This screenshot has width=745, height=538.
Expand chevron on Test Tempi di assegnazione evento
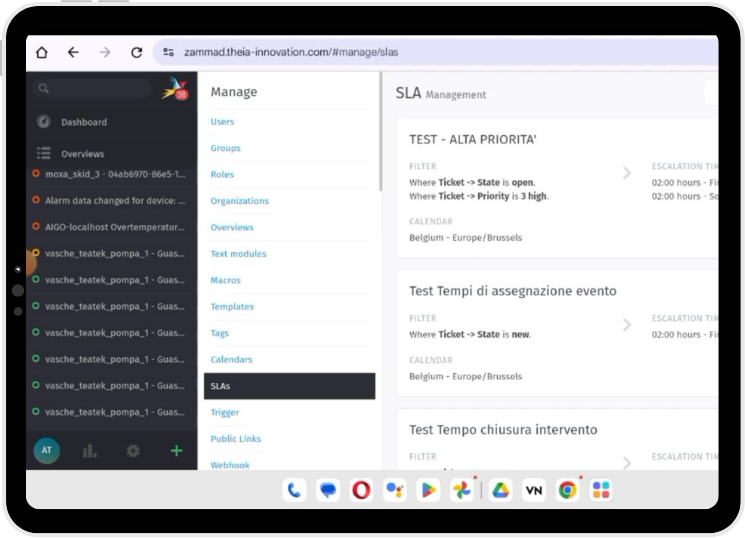(627, 325)
